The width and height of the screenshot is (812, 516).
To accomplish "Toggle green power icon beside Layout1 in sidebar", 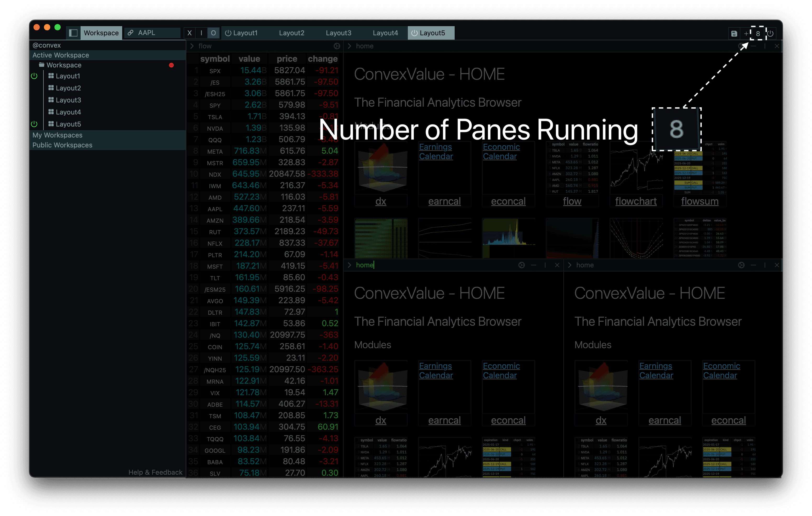I will click(34, 76).
